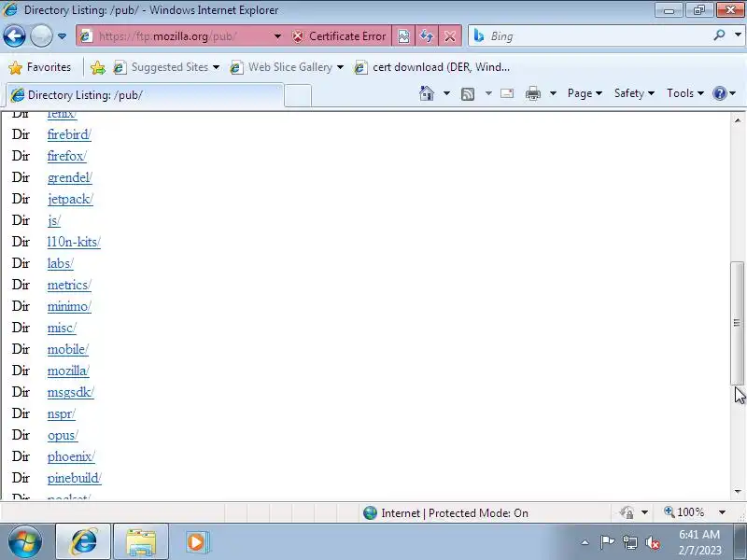Image resolution: width=747 pixels, height=560 pixels.
Task: Open the jetpack/ directory link
Action: pyautogui.click(x=70, y=199)
